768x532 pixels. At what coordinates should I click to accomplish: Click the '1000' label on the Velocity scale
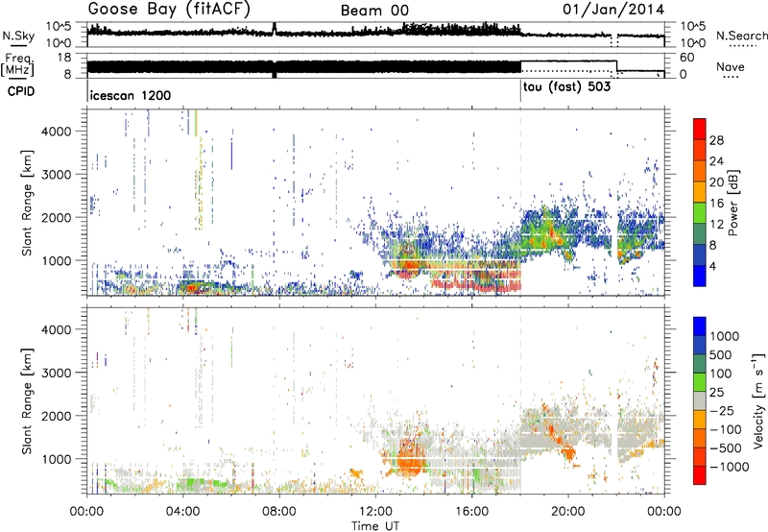click(725, 336)
